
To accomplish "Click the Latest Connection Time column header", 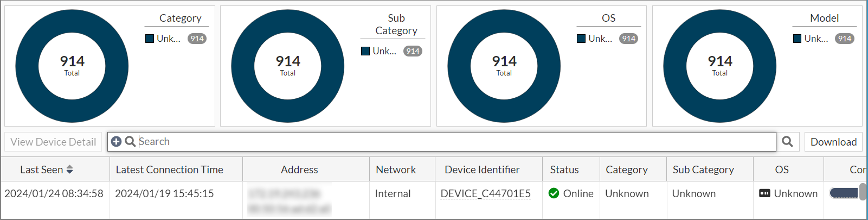I will click(x=169, y=170).
